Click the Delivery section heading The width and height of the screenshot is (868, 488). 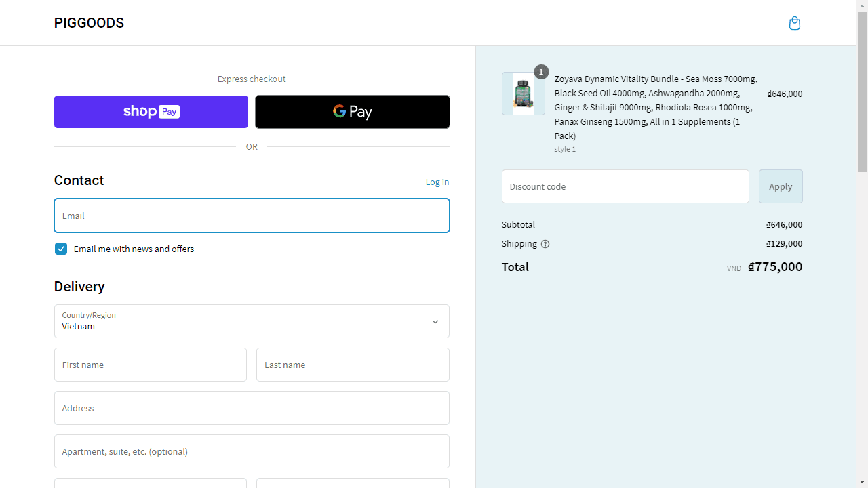[79, 287]
